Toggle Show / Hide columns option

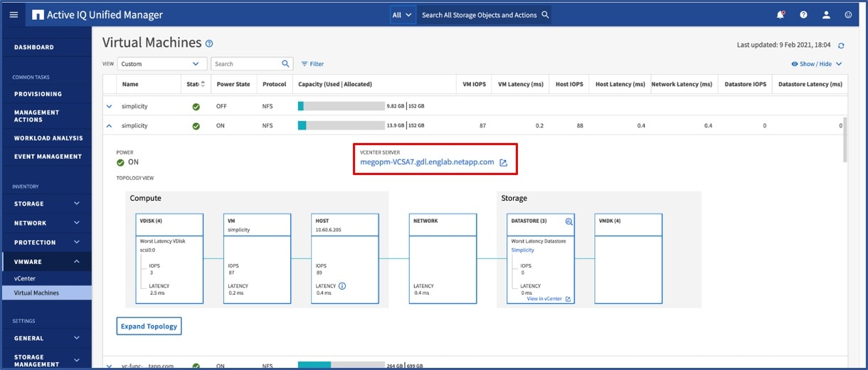tap(816, 64)
